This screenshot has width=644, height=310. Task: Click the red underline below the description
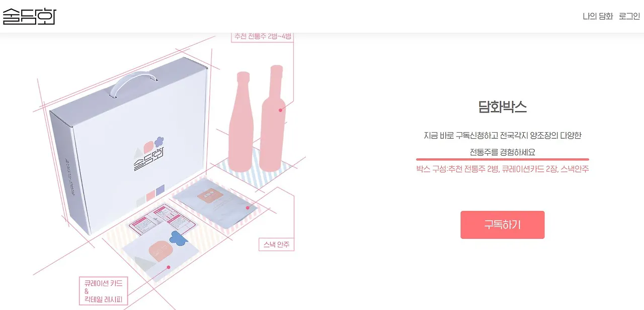(502, 159)
